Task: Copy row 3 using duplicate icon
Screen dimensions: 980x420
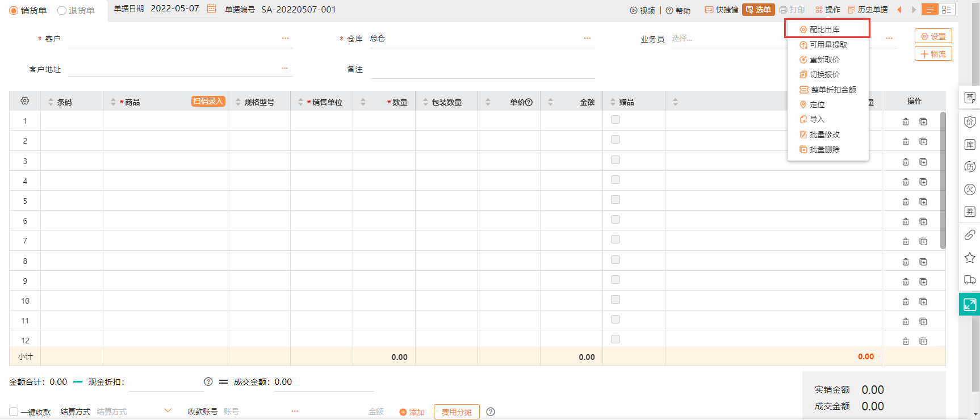Action: [923, 162]
